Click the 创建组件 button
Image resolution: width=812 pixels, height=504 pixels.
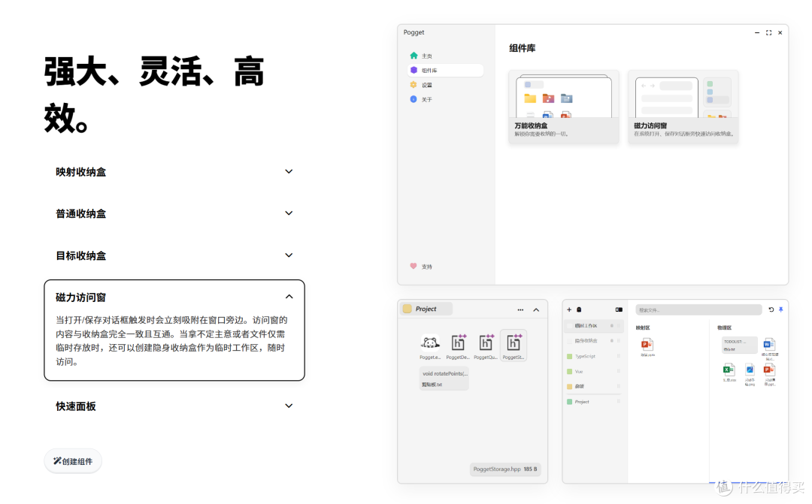pos(73,461)
